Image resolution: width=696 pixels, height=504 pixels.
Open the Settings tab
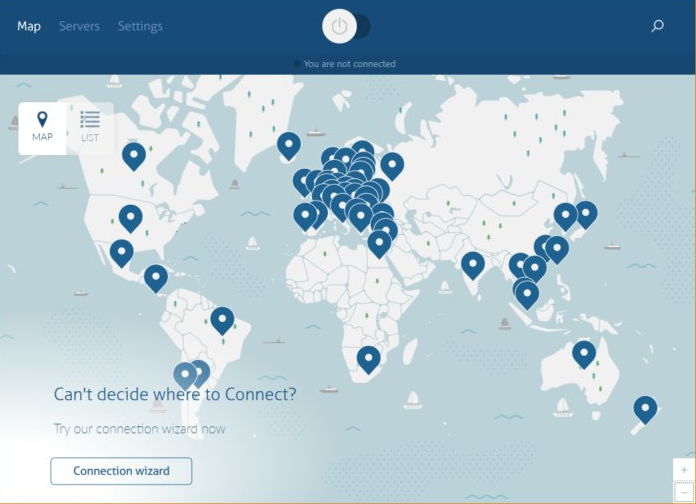click(140, 26)
